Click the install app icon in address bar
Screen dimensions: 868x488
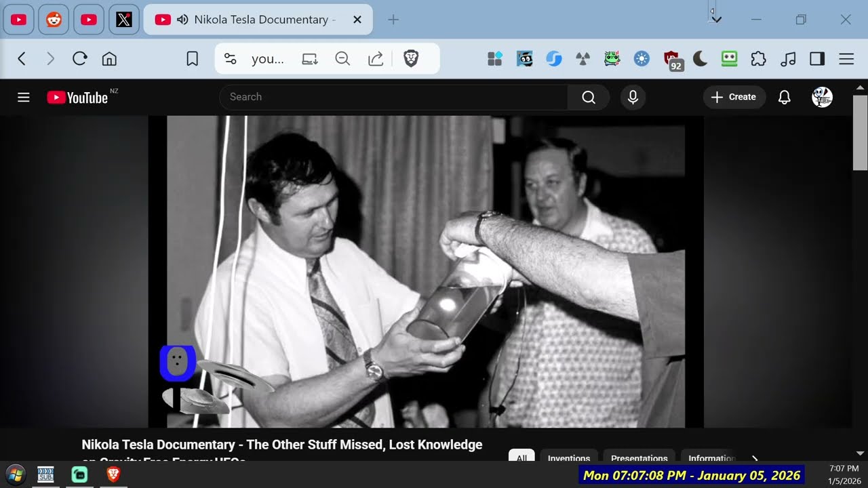coord(310,59)
